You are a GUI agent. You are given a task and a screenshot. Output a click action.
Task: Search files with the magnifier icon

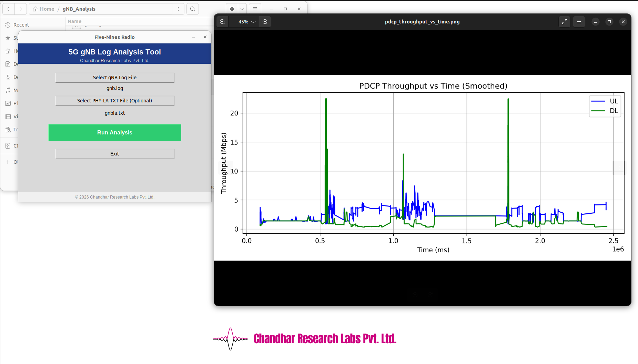193,9
